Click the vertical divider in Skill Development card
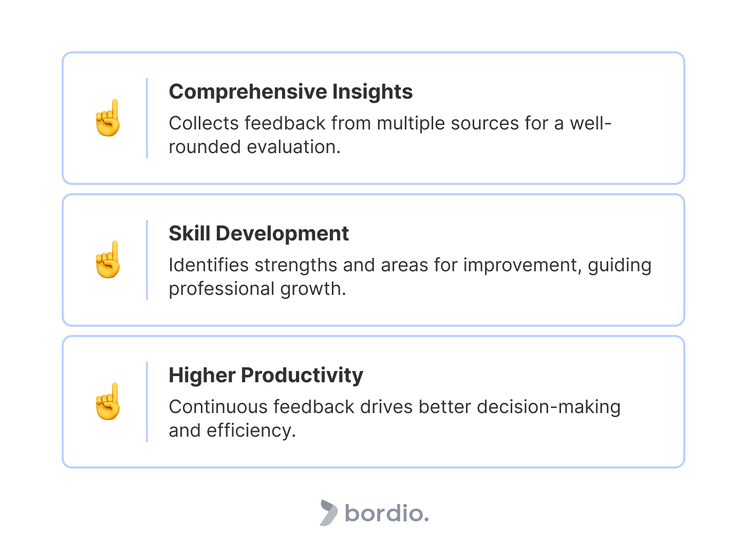The width and height of the screenshot is (747, 560). click(x=147, y=260)
